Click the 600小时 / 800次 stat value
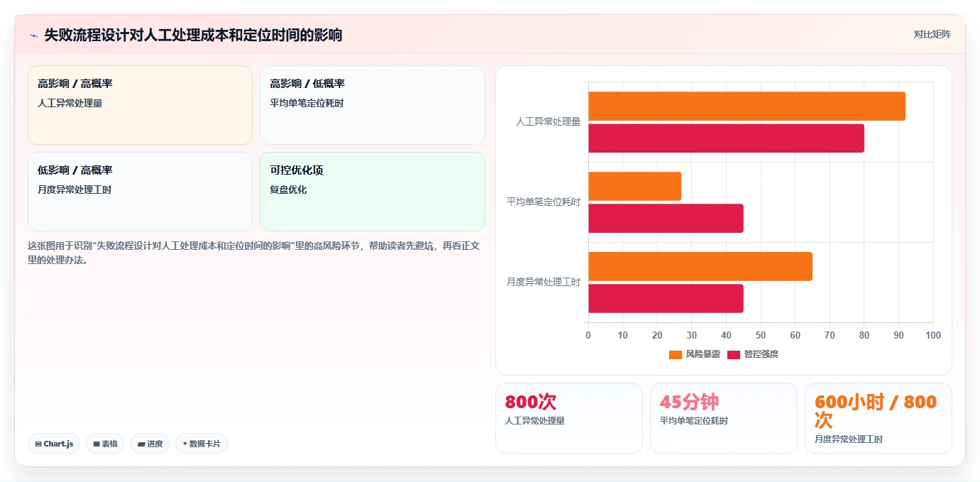The image size is (980, 482). 876,411
